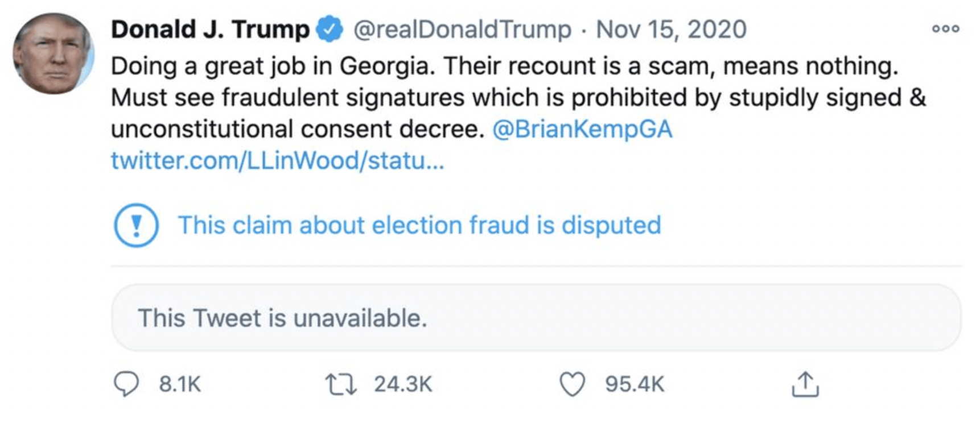Open the share upload icon

805,384
